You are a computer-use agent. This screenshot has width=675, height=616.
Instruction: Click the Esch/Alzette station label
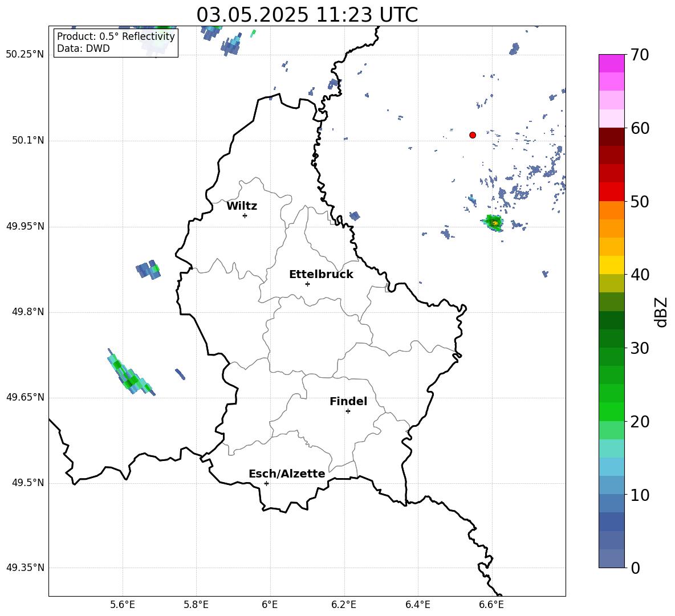click(287, 474)
